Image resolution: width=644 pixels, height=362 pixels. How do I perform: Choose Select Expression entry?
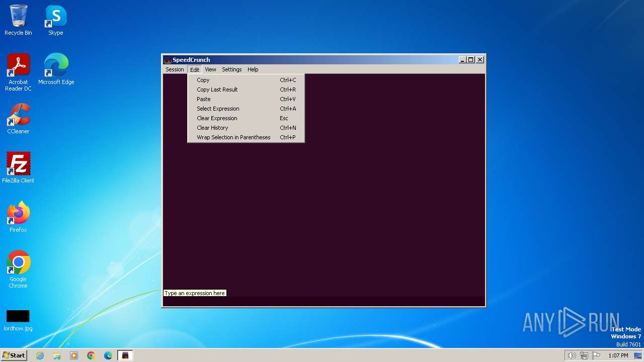click(x=246, y=109)
